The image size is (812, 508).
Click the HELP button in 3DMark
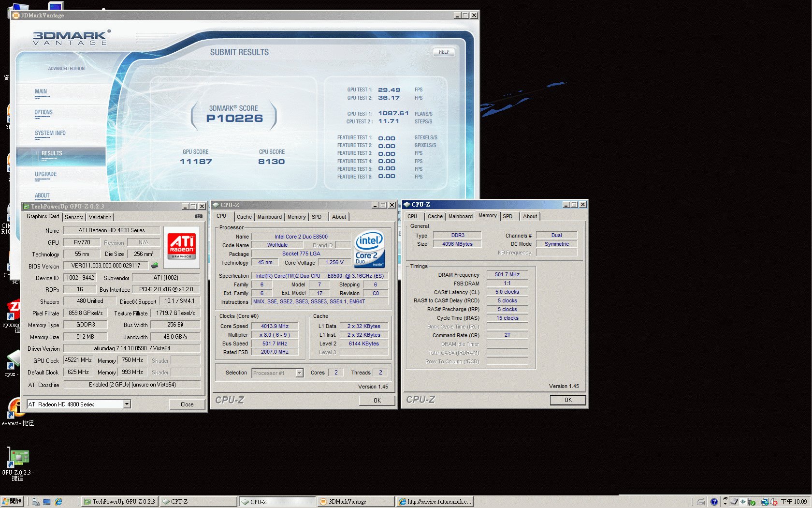point(444,52)
